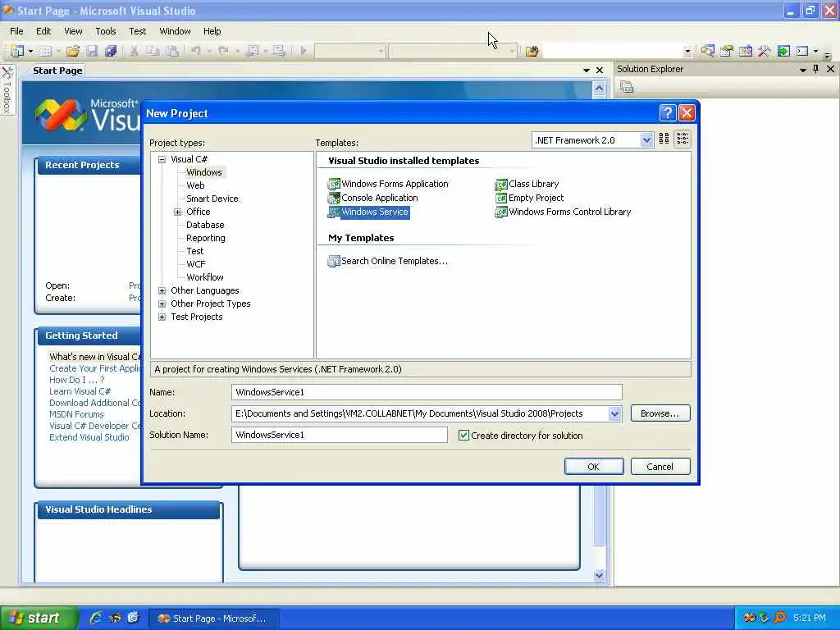
Task: Switch templates to large icons view
Action: click(x=664, y=139)
